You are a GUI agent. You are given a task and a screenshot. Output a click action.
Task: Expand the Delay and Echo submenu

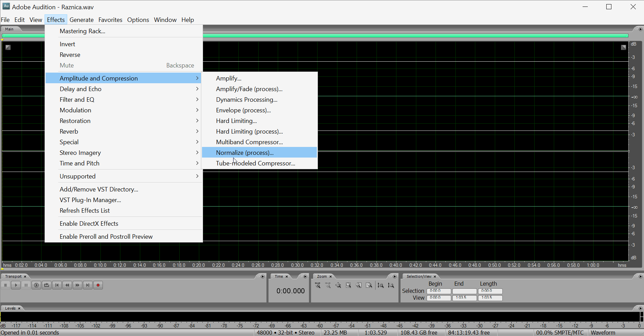click(x=124, y=89)
